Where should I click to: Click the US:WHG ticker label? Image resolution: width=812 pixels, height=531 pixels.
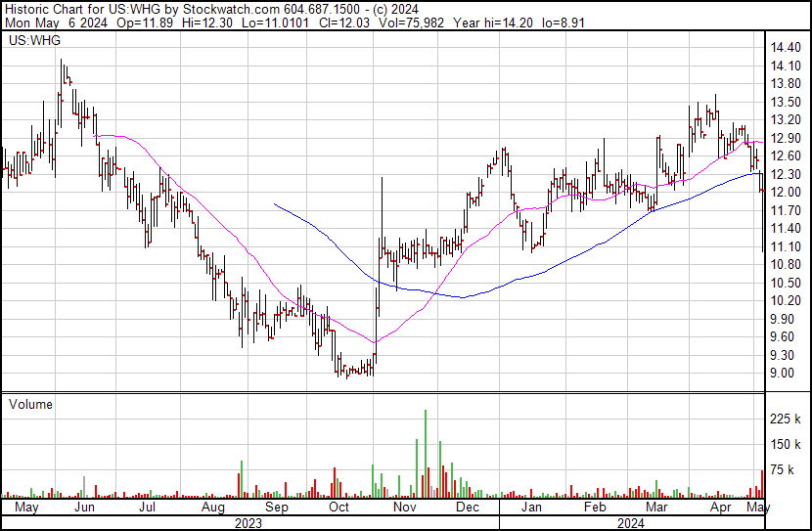[x=34, y=40]
